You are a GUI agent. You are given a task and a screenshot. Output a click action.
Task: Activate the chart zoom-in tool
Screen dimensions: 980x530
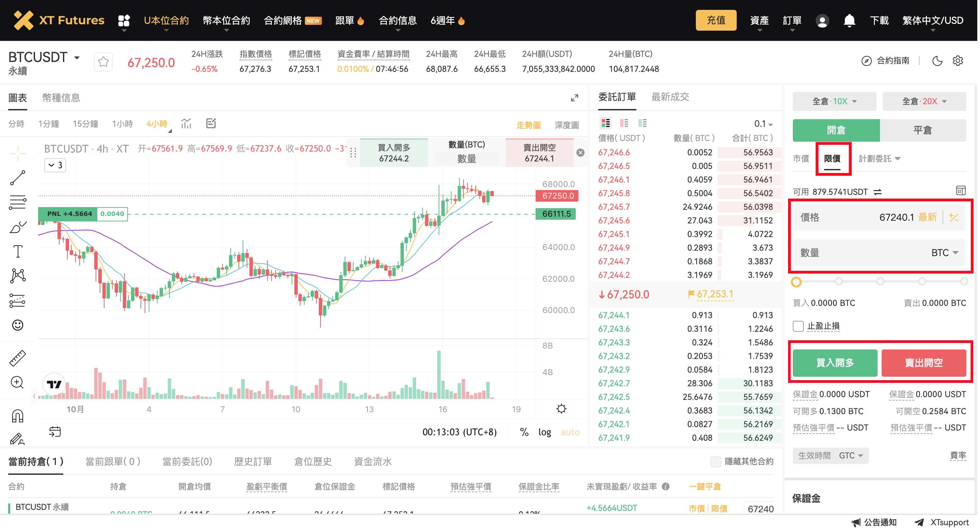coord(17,382)
